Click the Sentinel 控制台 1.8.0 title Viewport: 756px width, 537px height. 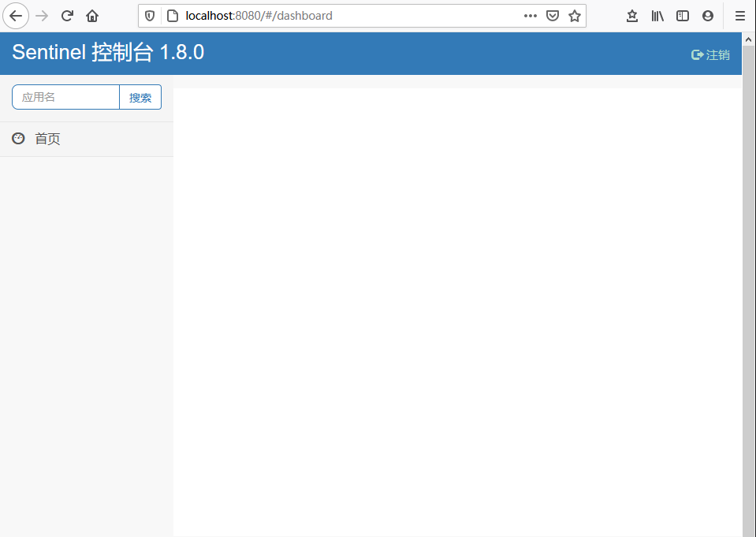108,52
